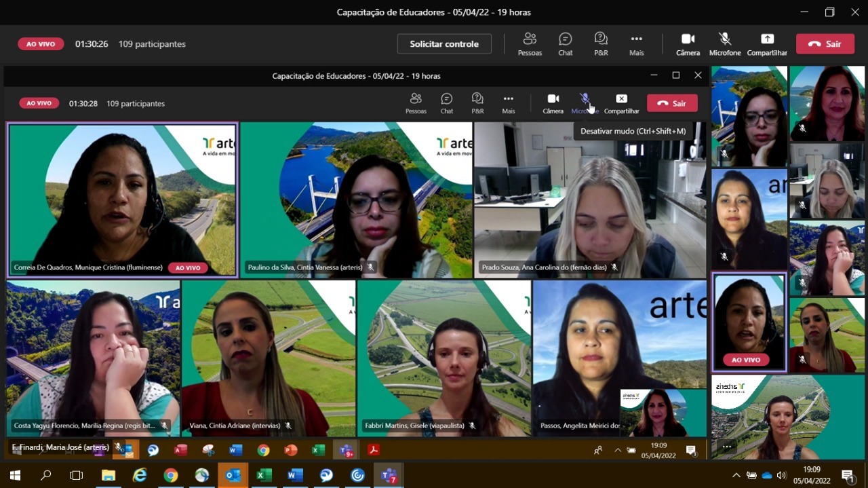Unmute Microfone in the top meeting toolbar
The image size is (868, 488).
[725, 43]
